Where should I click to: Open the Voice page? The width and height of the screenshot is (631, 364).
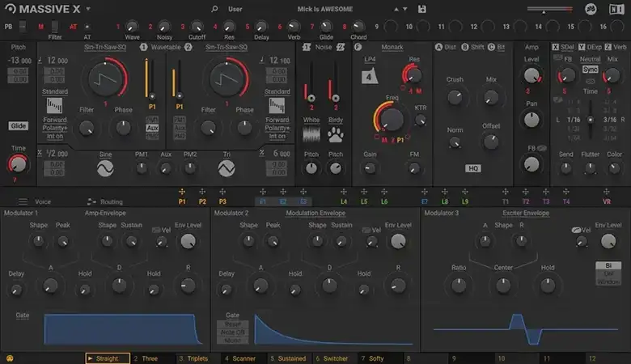pos(43,201)
